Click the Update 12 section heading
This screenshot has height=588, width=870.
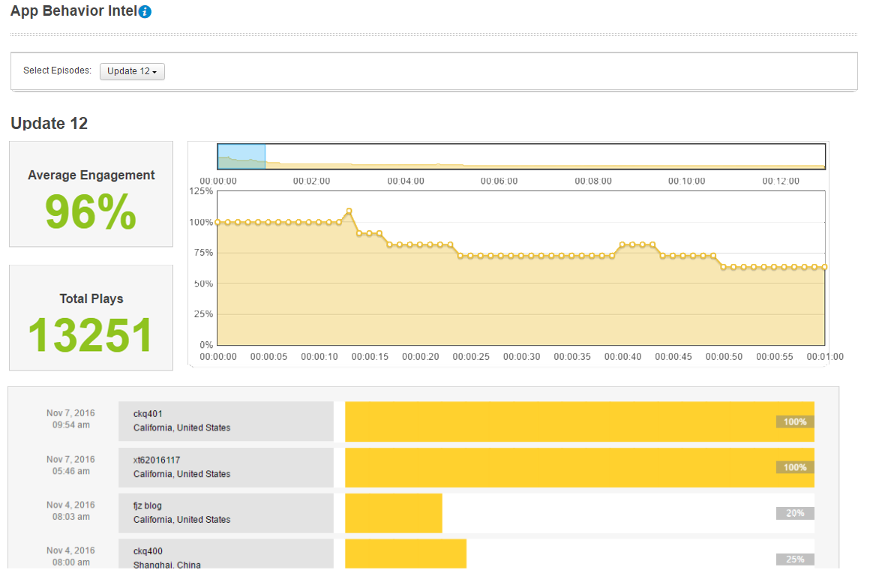48,124
